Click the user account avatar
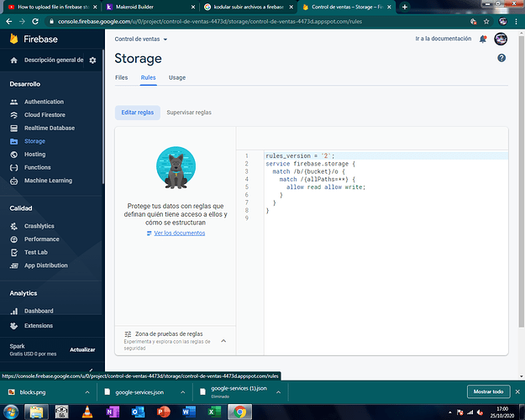Viewport: 525px width, 420px height. pyautogui.click(x=501, y=39)
